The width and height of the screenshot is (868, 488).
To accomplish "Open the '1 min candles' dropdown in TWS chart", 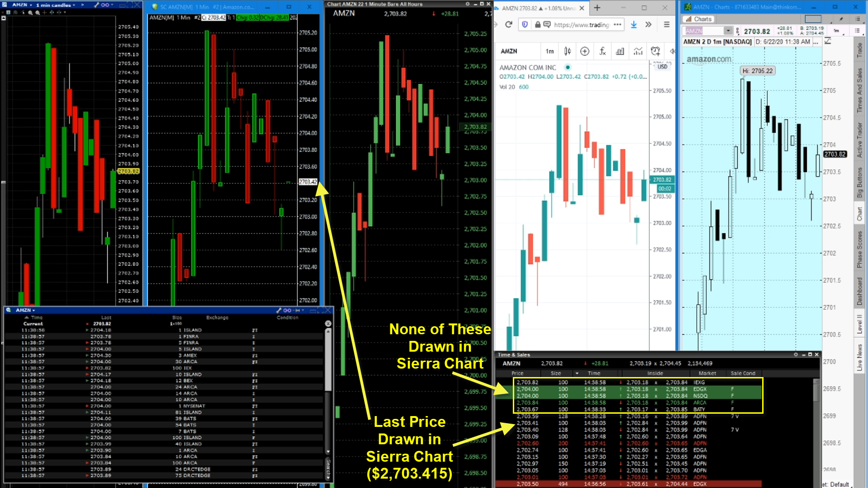I will [x=56, y=5].
